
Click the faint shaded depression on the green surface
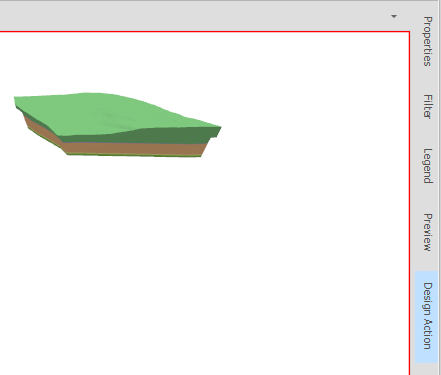click(x=112, y=119)
